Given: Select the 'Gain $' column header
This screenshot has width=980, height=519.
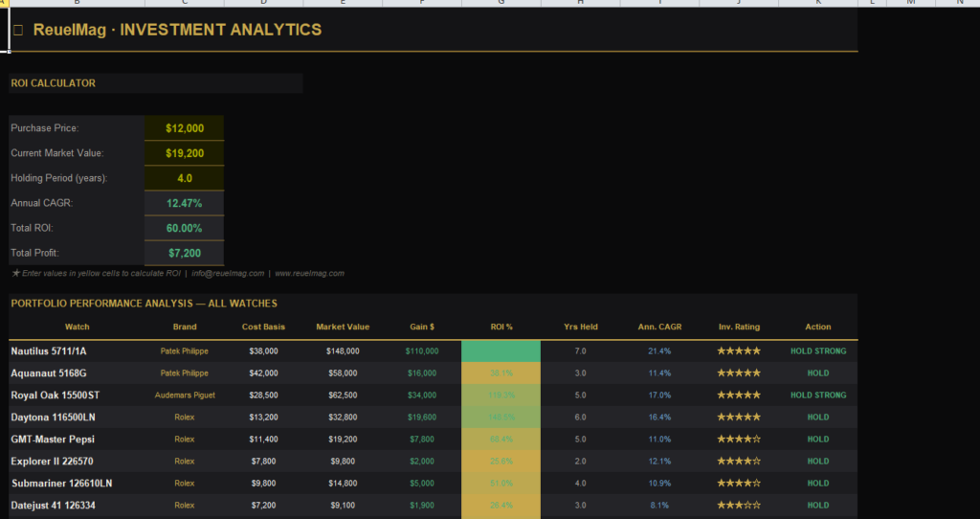Looking at the screenshot, I should pos(422,327).
